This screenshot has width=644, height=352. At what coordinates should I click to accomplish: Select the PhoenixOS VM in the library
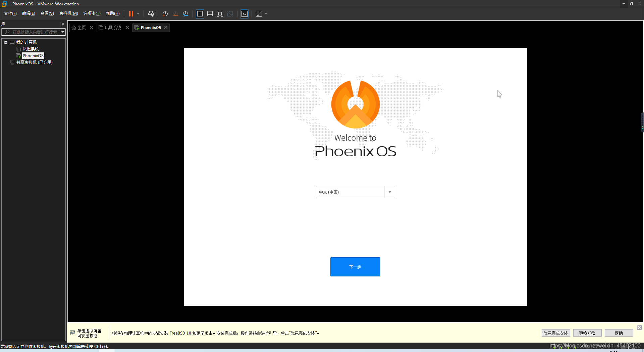(x=33, y=56)
